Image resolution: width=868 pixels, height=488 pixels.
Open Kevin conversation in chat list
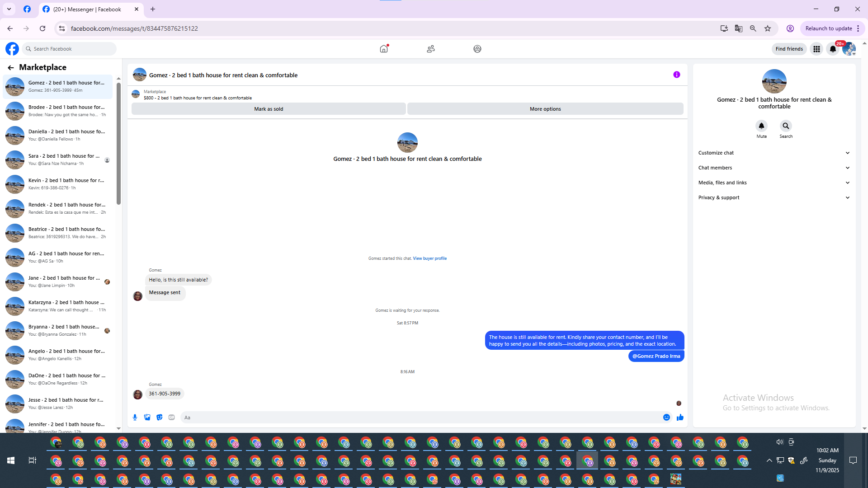click(x=58, y=184)
